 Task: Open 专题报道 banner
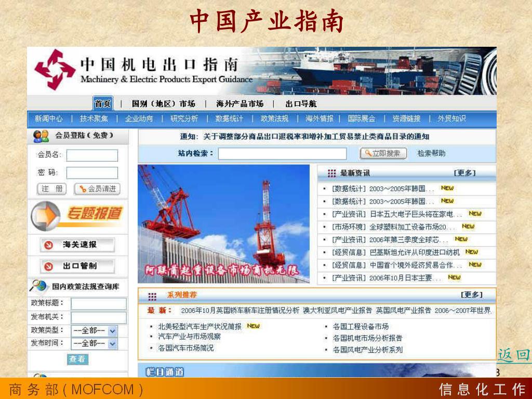pos(77,216)
